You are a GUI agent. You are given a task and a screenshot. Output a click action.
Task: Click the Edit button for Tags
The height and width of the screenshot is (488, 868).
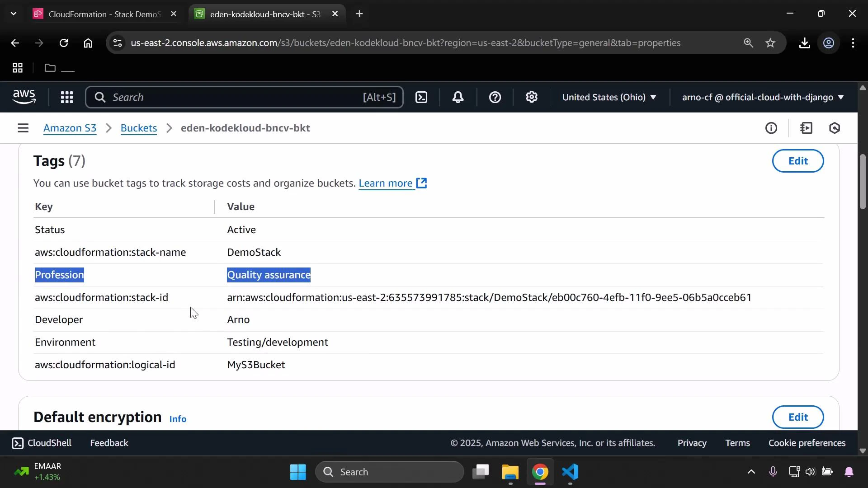click(x=798, y=161)
